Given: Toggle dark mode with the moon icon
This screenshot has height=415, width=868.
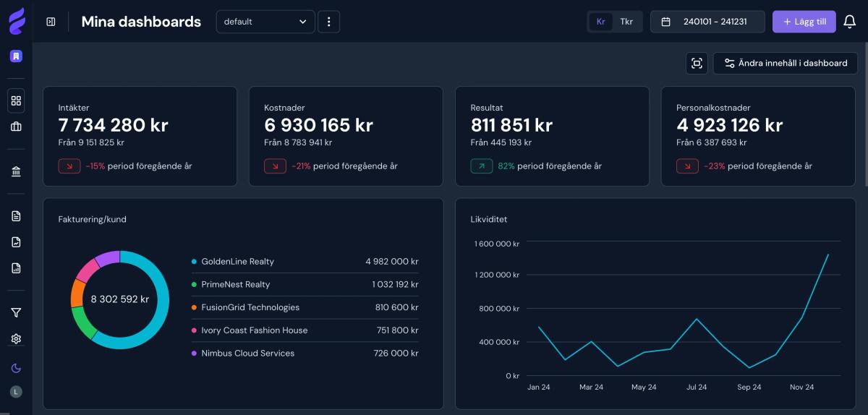Looking at the screenshot, I should pyautogui.click(x=16, y=368).
